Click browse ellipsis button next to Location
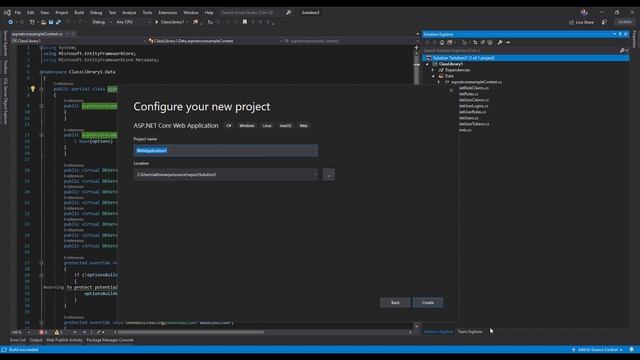 coord(329,175)
